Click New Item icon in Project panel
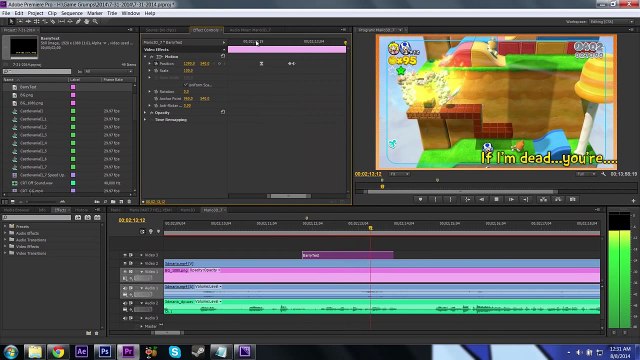This screenshot has width=640, height=360. click(x=121, y=202)
